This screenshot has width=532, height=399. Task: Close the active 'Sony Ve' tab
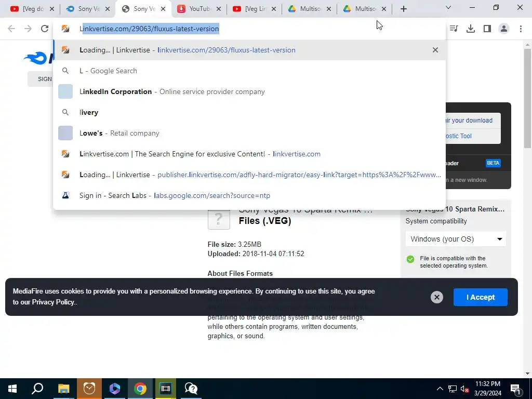tap(163, 9)
